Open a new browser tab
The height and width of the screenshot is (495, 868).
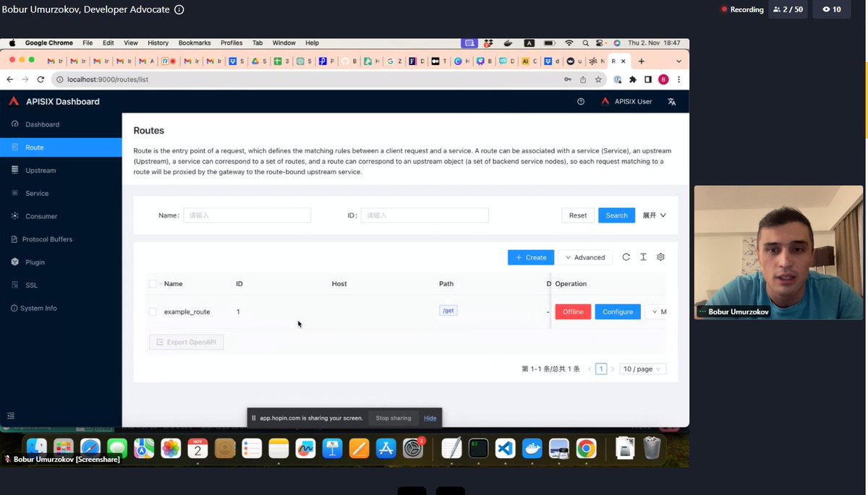click(641, 61)
